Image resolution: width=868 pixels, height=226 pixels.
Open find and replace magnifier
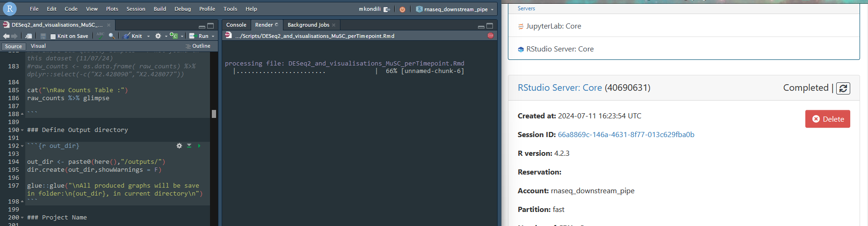(111, 36)
